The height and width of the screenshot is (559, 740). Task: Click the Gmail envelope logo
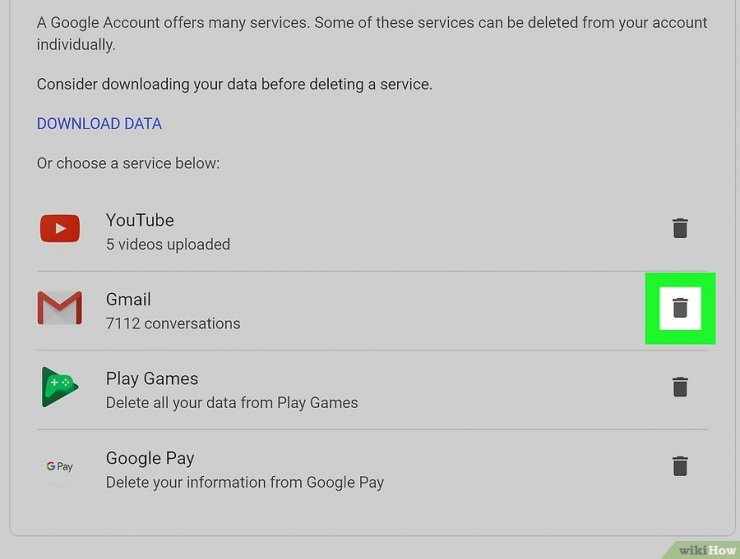pyautogui.click(x=60, y=308)
